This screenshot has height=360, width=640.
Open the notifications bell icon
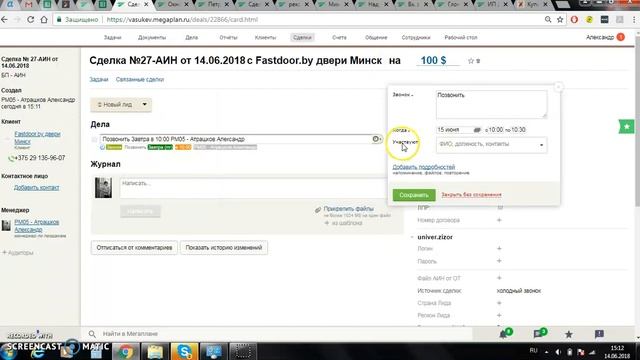click(504, 334)
